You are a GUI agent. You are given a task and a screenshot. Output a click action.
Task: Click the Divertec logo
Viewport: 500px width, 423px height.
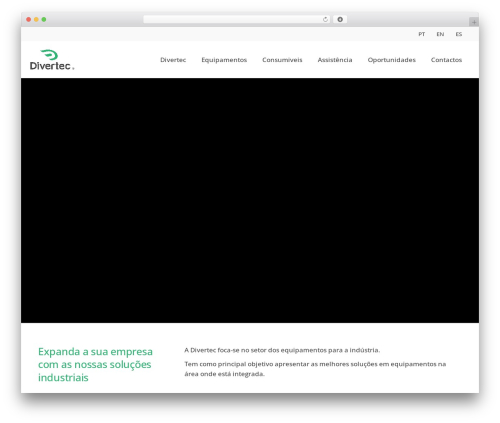(52, 60)
